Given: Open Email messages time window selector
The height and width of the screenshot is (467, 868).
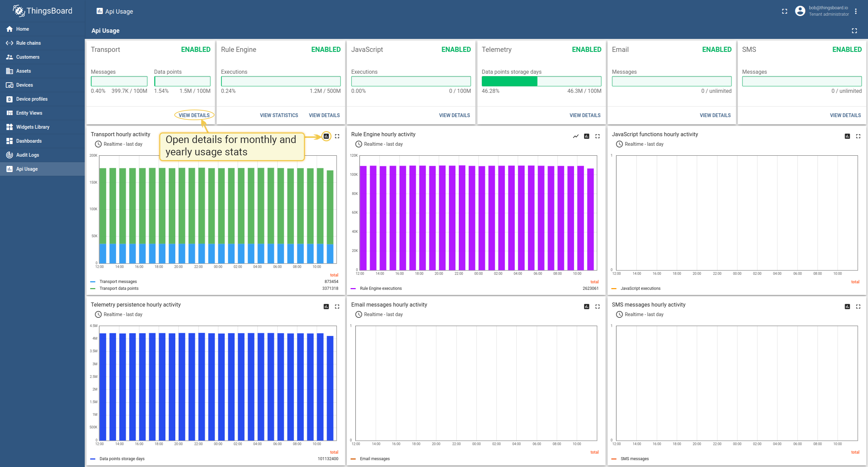Looking at the screenshot, I should (x=379, y=314).
